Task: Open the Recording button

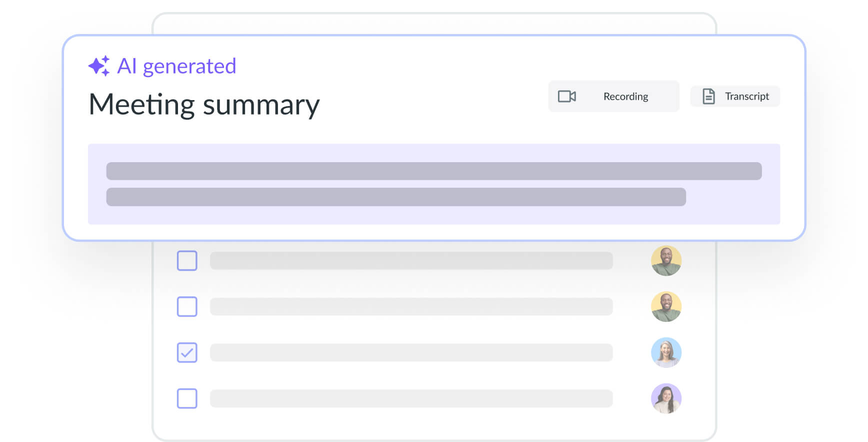Action: coord(613,96)
